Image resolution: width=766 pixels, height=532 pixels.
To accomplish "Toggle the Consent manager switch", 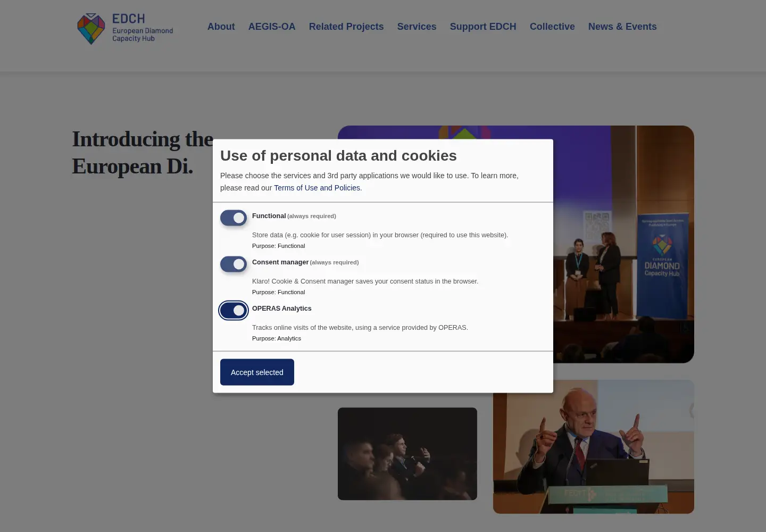I will pos(234,264).
